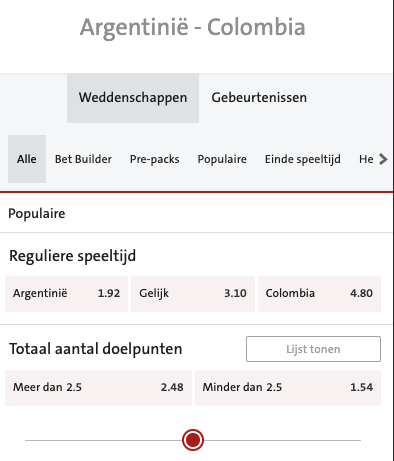Click the partially visible He category
The width and height of the screenshot is (394, 461).
pyautogui.click(x=366, y=159)
